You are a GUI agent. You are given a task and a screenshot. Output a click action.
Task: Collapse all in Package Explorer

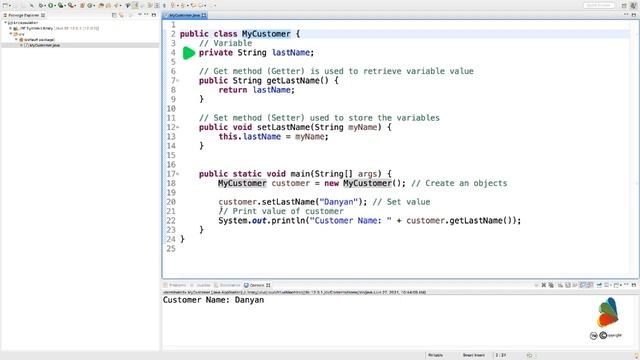(114, 15)
